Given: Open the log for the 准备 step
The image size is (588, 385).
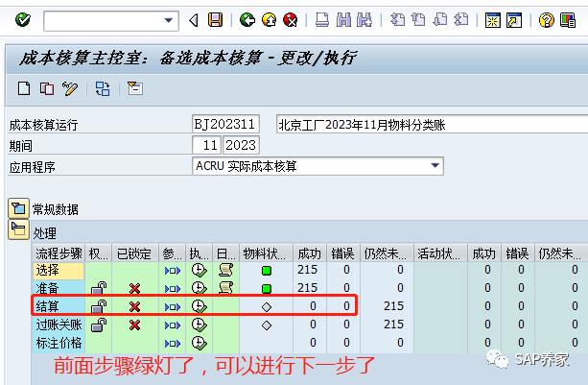Looking at the screenshot, I should [225, 288].
